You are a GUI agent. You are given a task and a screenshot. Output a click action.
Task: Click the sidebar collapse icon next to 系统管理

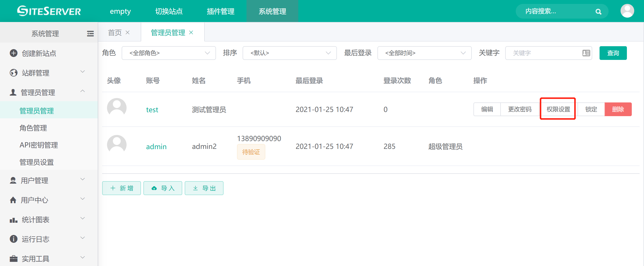coord(90,33)
